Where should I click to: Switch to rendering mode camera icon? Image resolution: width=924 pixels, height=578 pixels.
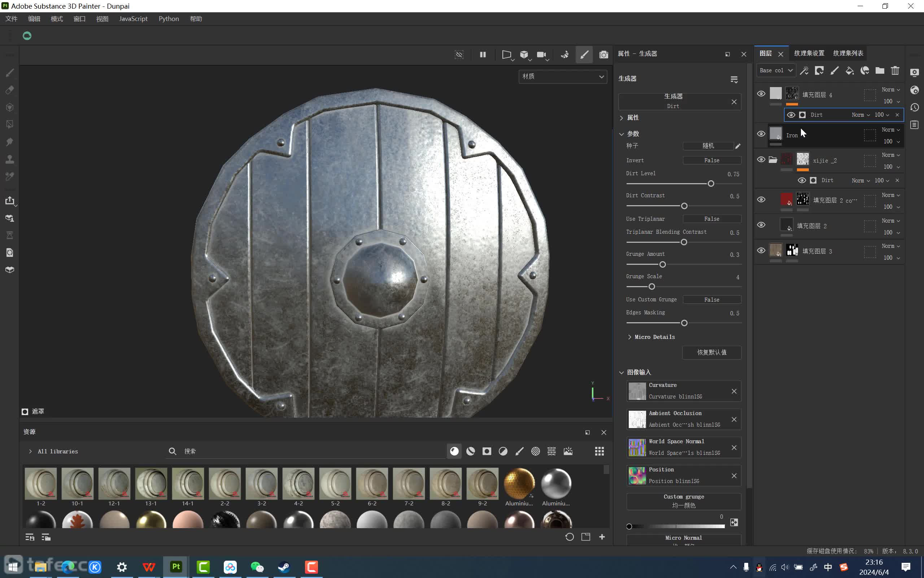tap(603, 55)
